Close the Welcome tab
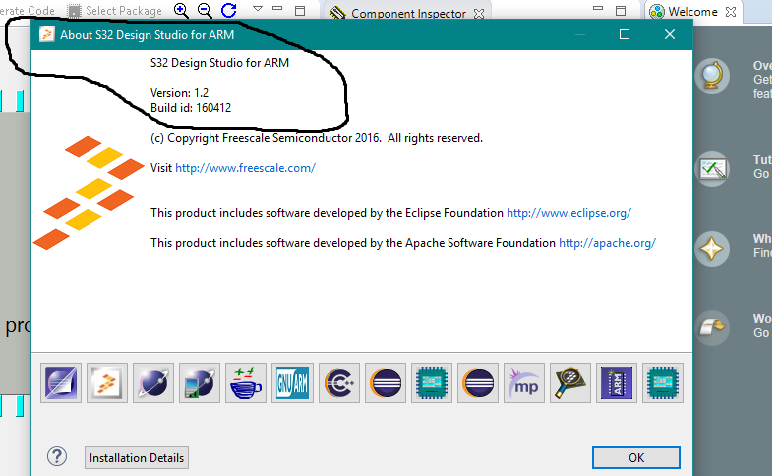Image resolution: width=772 pixels, height=476 pixels. tap(731, 12)
